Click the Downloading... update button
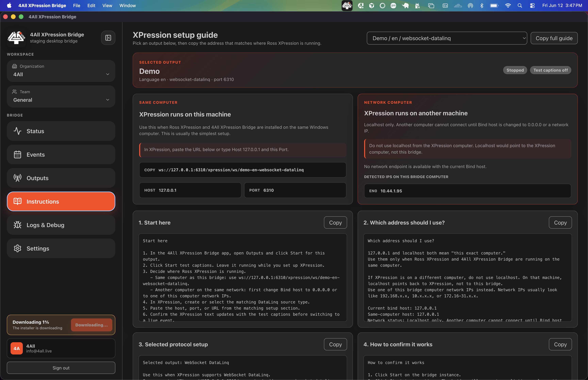This screenshot has height=380, width=588. click(92, 325)
